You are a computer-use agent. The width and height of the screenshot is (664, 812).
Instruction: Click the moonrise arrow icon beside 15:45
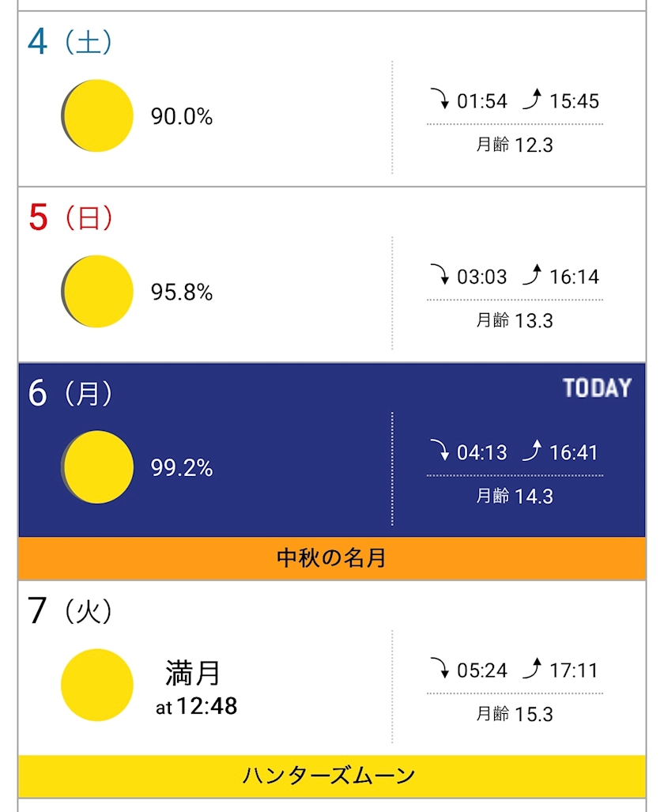point(532,100)
